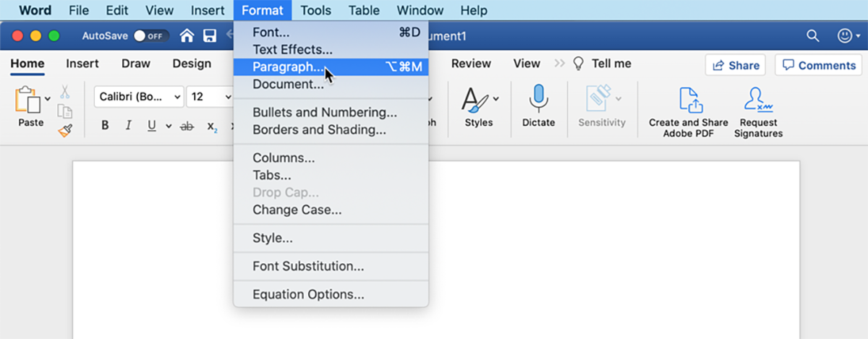Viewport: 868px width, 339px height.
Task: Open the Paste options dropdown arrow
Action: (48, 99)
